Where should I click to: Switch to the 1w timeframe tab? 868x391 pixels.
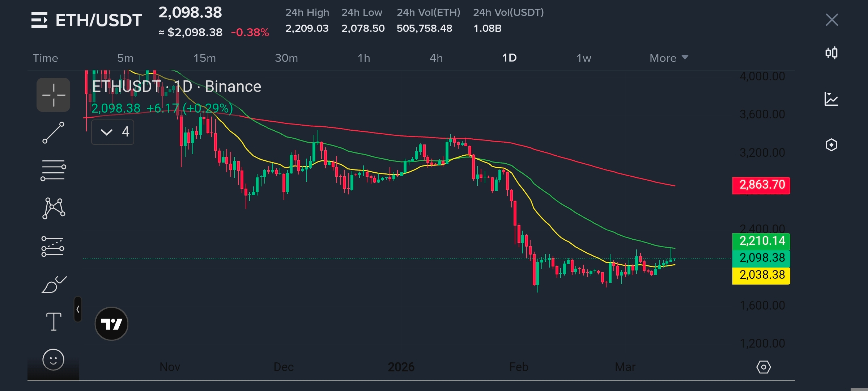pos(583,58)
